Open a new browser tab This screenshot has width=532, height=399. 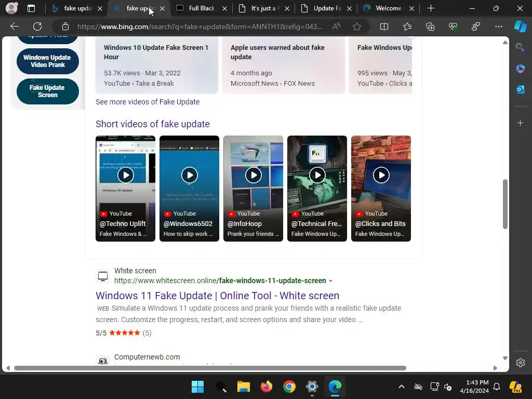(x=431, y=8)
